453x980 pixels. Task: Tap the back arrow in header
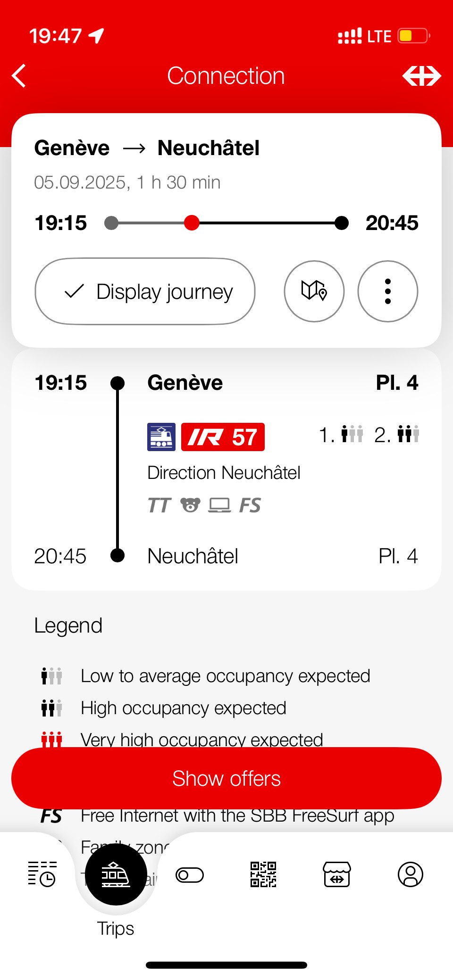(19, 76)
